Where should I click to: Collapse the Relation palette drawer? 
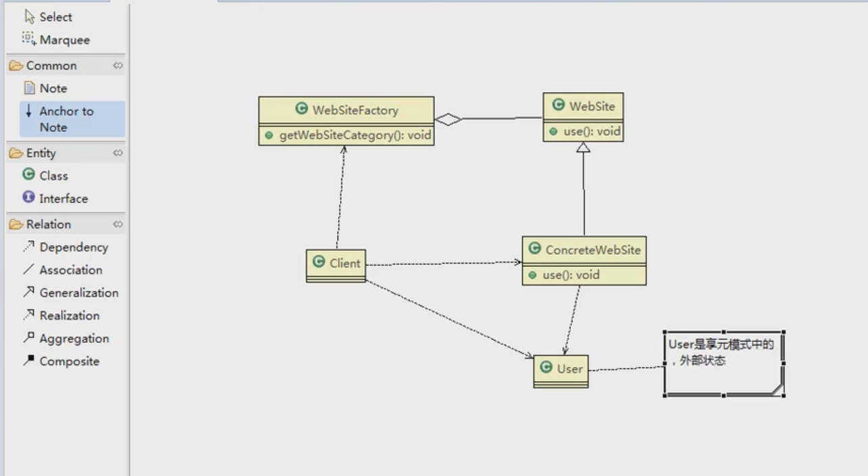[118, 224]
